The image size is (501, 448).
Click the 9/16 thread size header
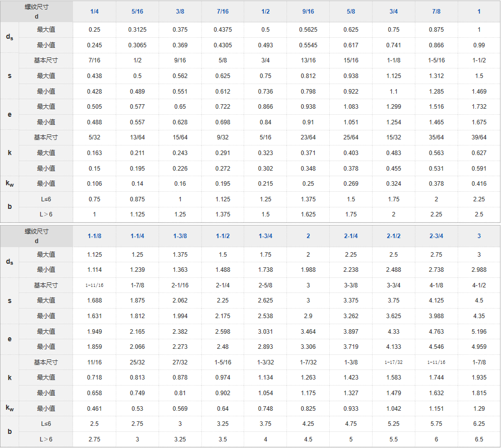308,12
